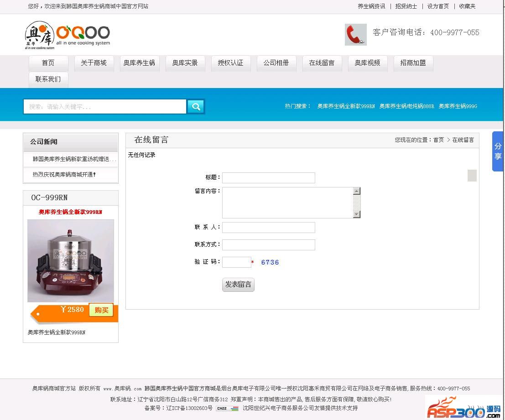Click the 客户咨询电话 400-9977-055 text

pyautogui.click(x=426, y=32)
